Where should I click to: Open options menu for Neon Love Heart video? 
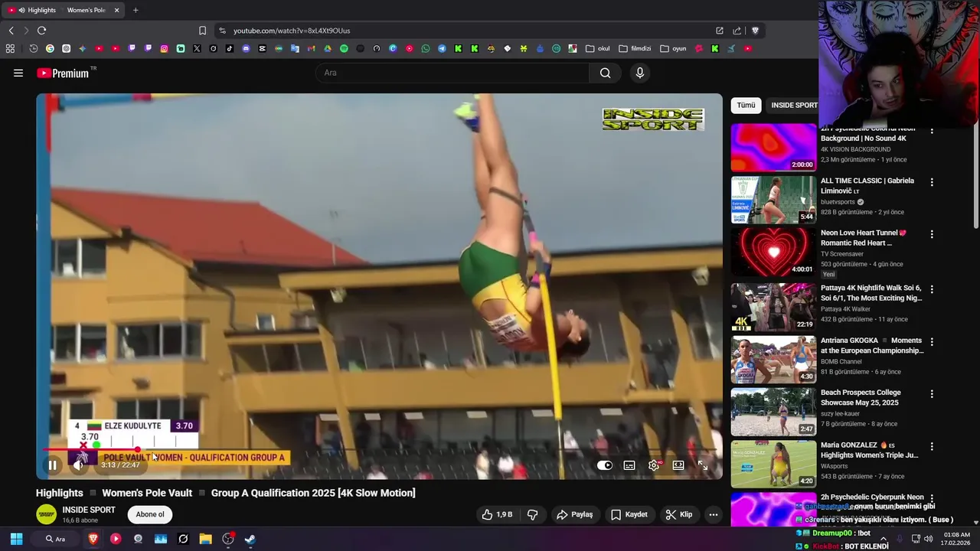tap(932, 234)
